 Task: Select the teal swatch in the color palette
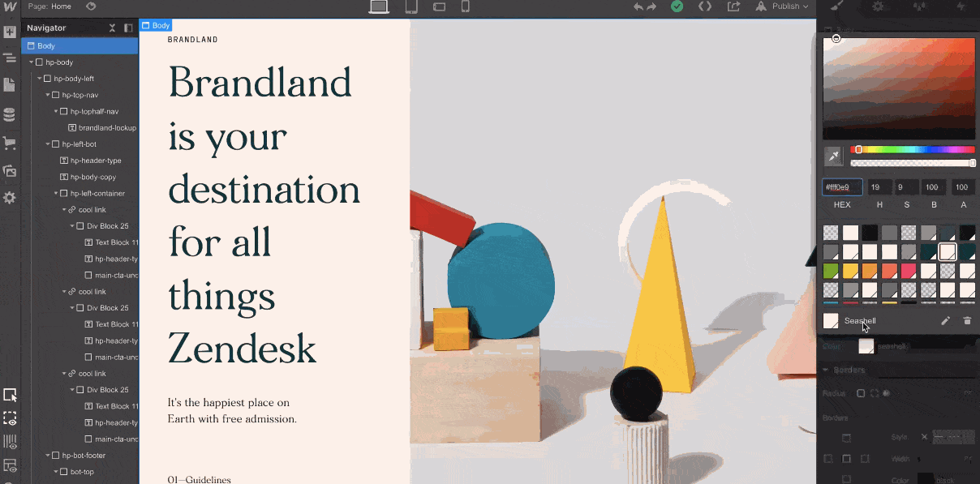click(928, 251)
